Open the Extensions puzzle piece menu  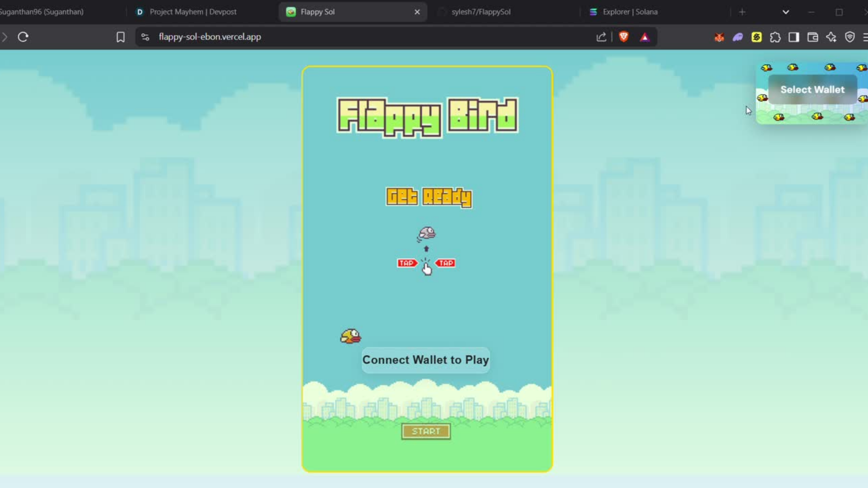(x=775, y=37)
